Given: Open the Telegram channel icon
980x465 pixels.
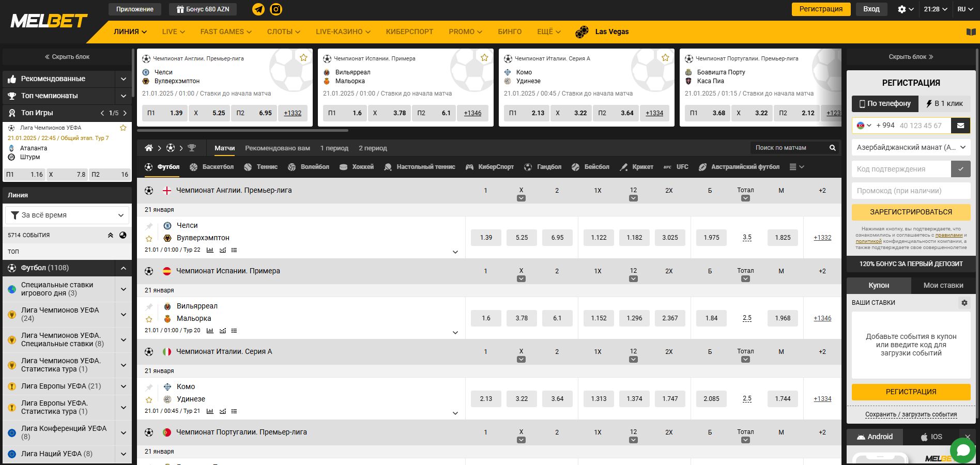Looking at the screenshot, I should tap(258, 9).
